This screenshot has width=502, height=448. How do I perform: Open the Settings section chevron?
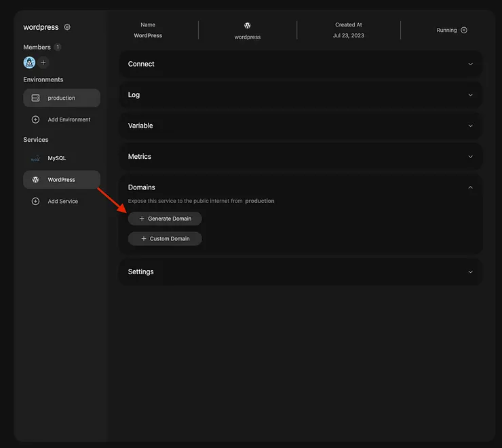[x=471, y=272]
